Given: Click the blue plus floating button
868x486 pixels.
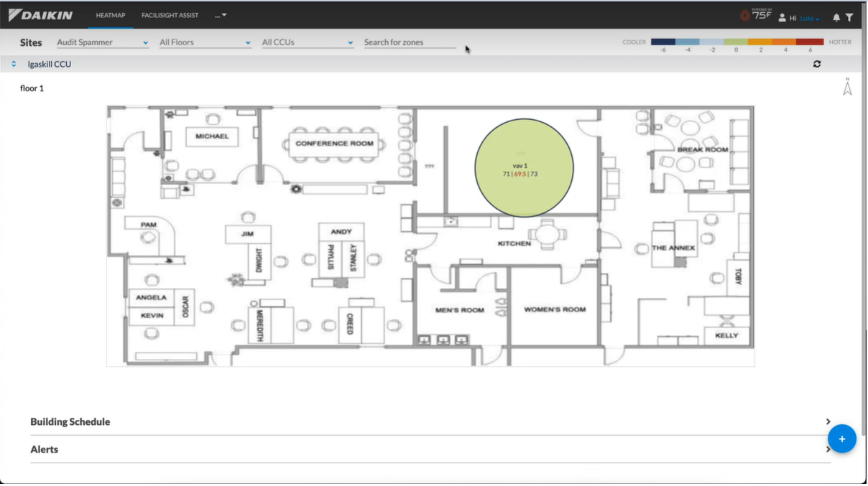Looking at the screenshot, I should click(x=841, y=439).
